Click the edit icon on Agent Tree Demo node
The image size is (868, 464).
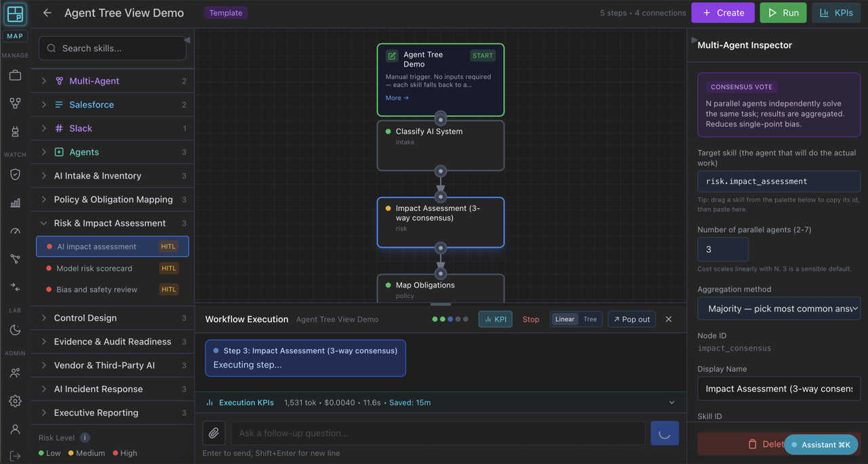pos(392,56)
